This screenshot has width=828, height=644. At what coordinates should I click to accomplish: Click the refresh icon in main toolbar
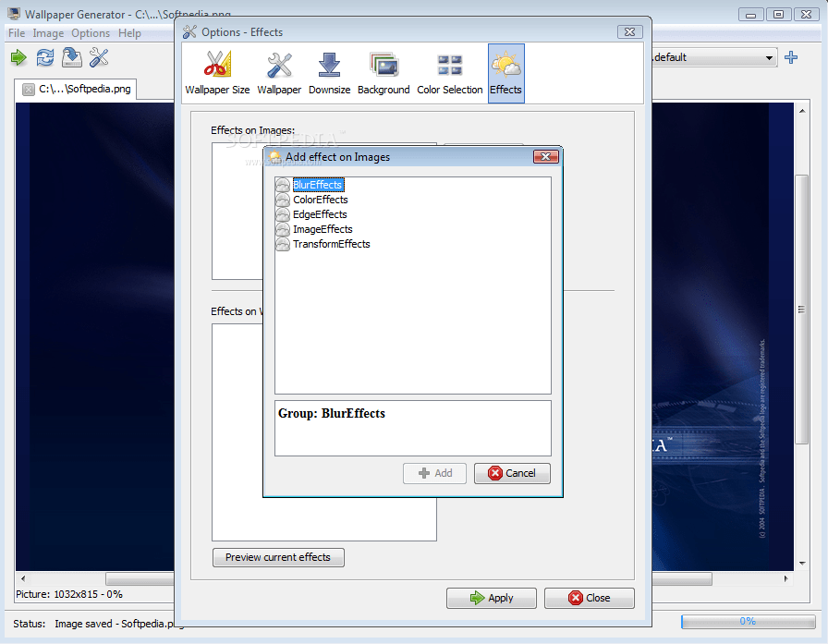pyautogui.click(x=43, y=57)
